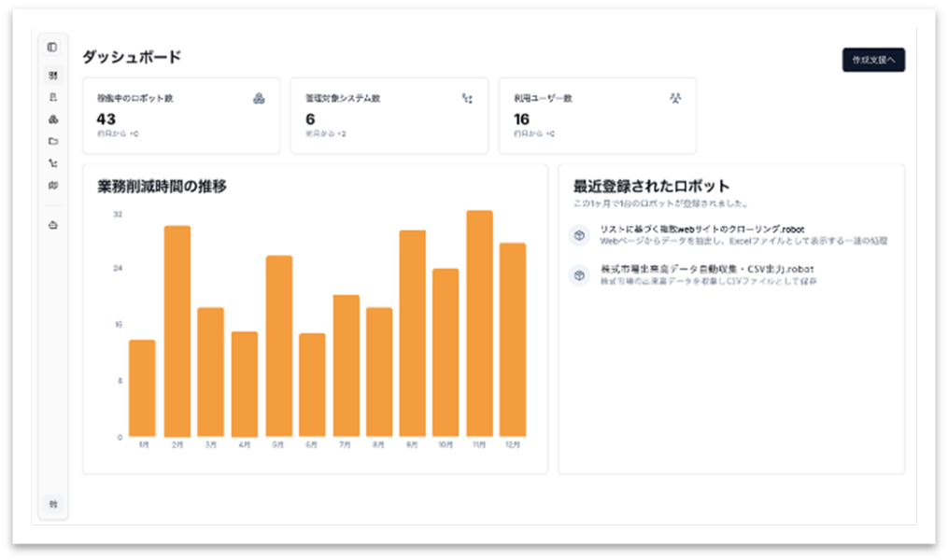Click the users icon in 利用ユーザー数 card
Viewport: 948px width, 560px height.
674,98
